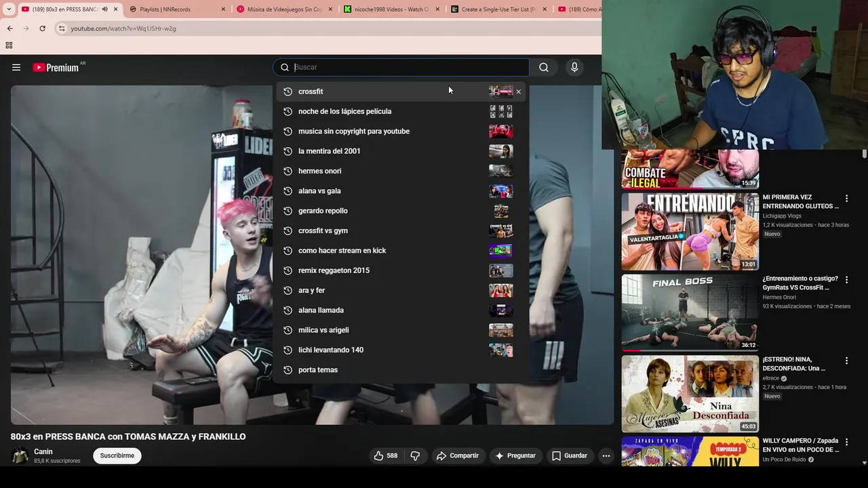Open 'FINAL BOSS' GymRats video thumbnail

click(690, 312)
